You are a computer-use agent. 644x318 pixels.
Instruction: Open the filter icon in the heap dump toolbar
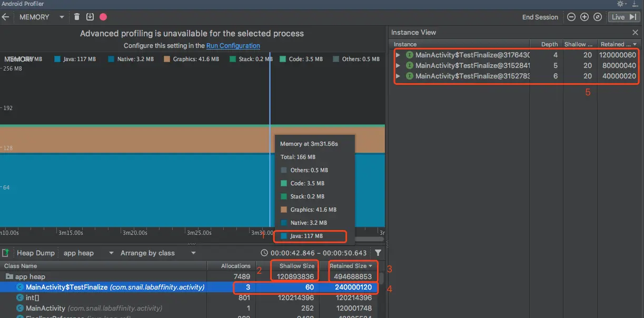pos(378,253)
